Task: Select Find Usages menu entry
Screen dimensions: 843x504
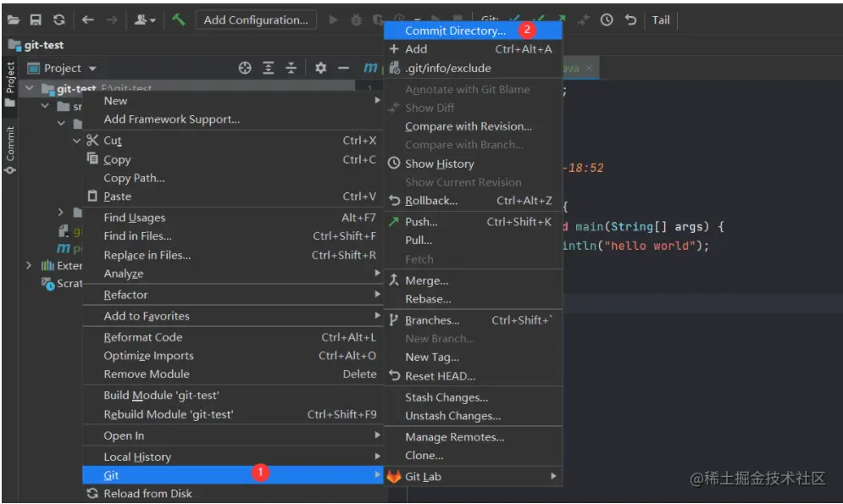Action: 233,218
